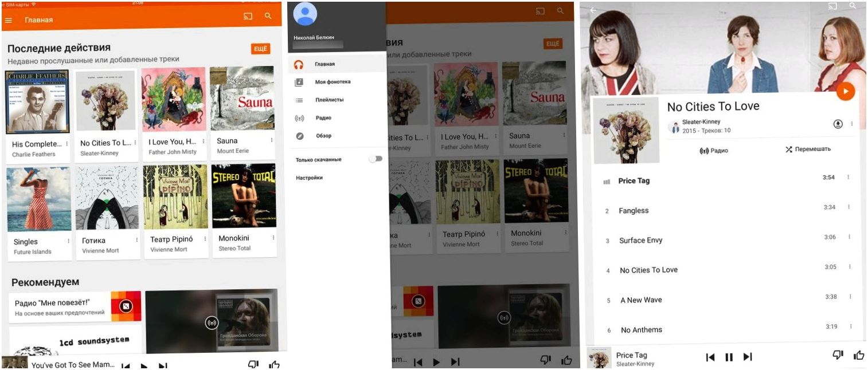Open hamburger menu in left Главная screen
Screen dimensions: 868x370
tap(8, 20)
